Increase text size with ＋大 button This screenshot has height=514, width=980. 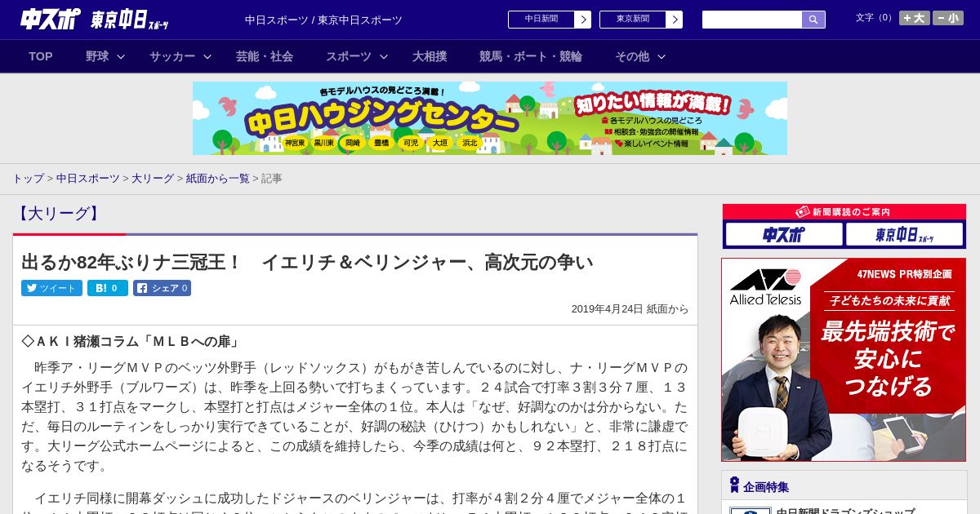coord(915,18)
